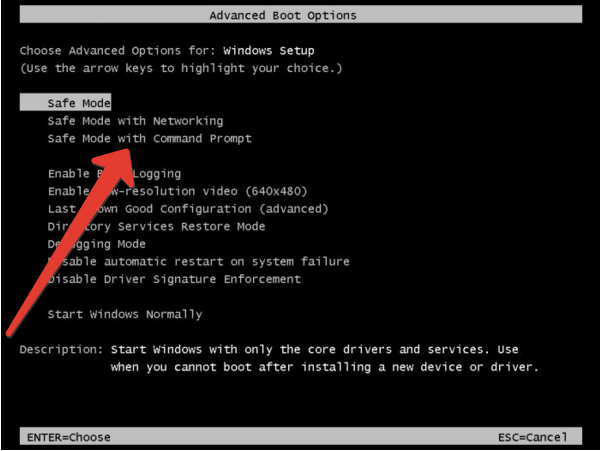Choose Debugging Mode option
The height and width of the screenshot is (451, 600).
[x=97, y=244]
